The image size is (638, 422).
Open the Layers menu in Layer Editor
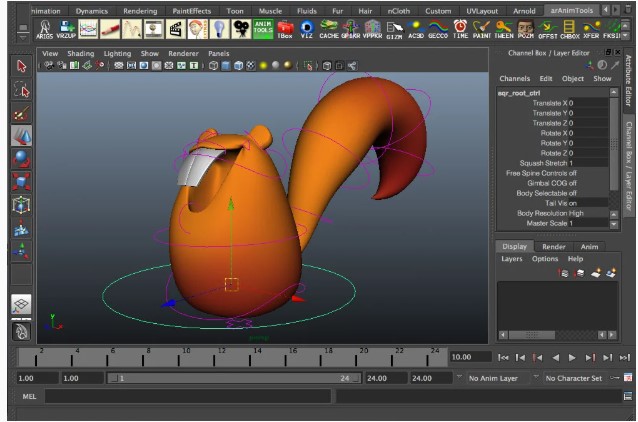coord(511,259)
